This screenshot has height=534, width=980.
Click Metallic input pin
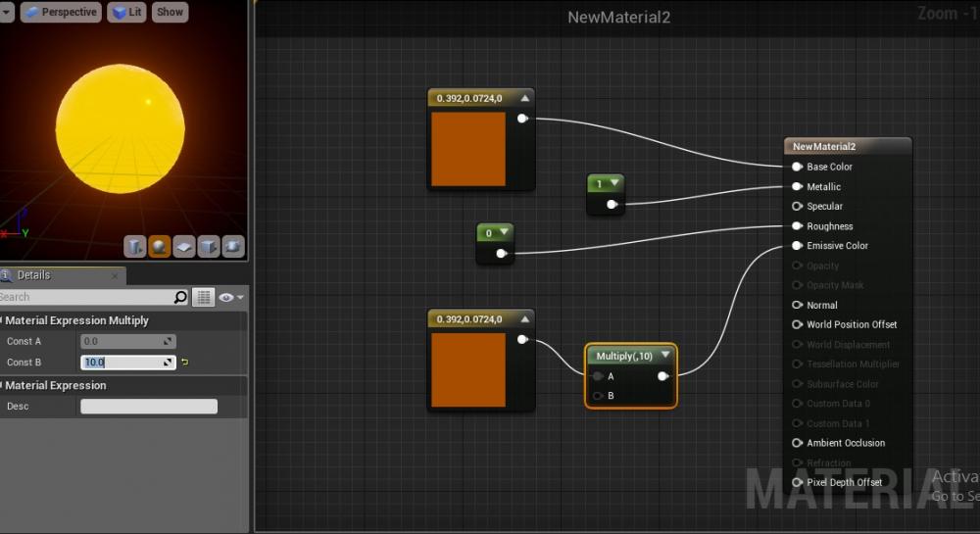(x=797, y=187)
